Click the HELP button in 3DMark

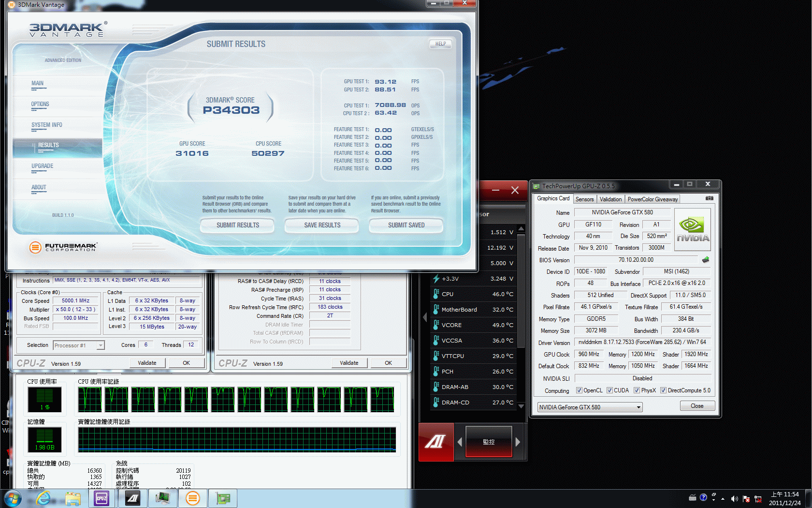[x=440, y=44]
